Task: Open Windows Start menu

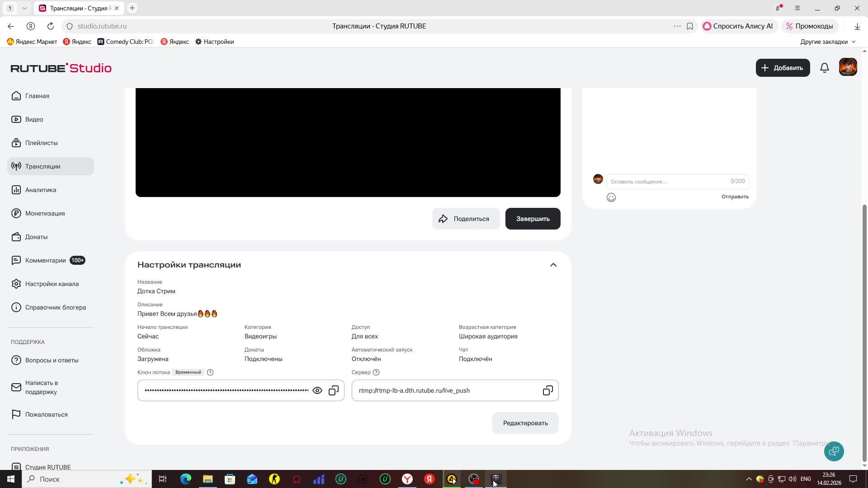Action: 10,479
